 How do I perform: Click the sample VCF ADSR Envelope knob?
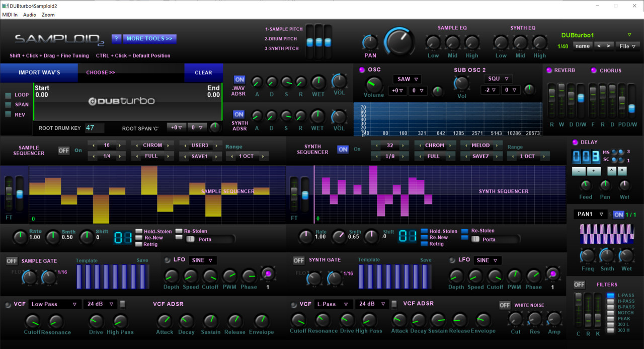[x=261, y=321]
